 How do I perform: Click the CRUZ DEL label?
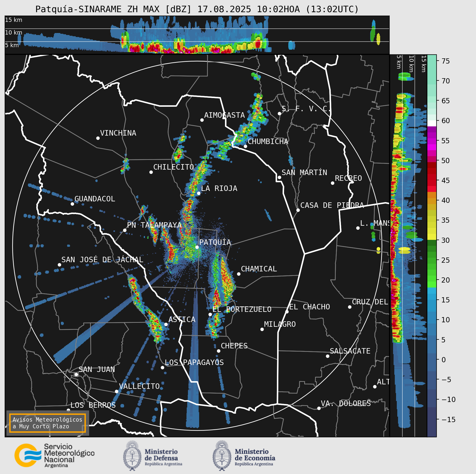(x=370, y=302)
